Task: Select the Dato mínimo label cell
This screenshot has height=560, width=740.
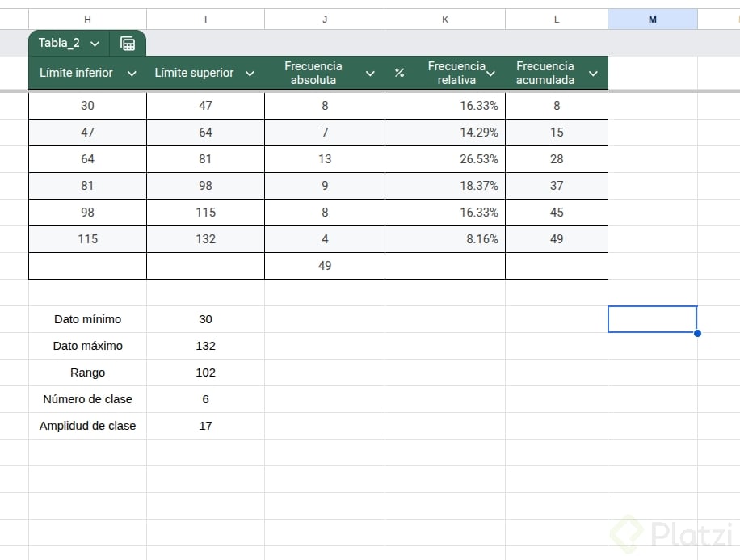Action: [88, 319]
